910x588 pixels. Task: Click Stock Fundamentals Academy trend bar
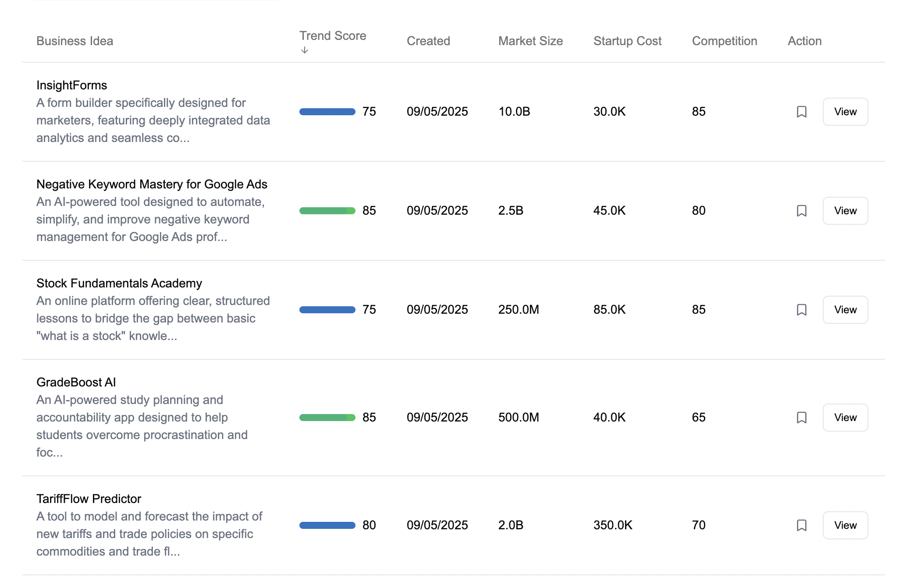click(327, 310)
